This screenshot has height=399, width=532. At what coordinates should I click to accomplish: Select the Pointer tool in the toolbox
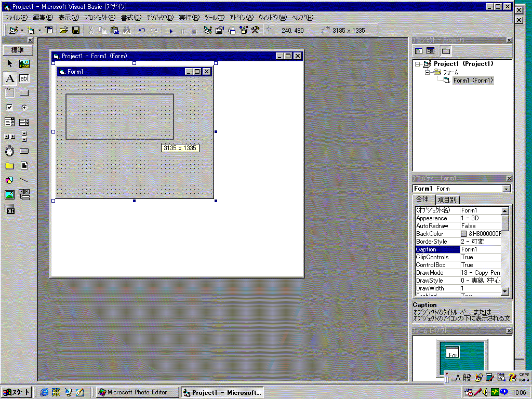(x=9, y=63)
